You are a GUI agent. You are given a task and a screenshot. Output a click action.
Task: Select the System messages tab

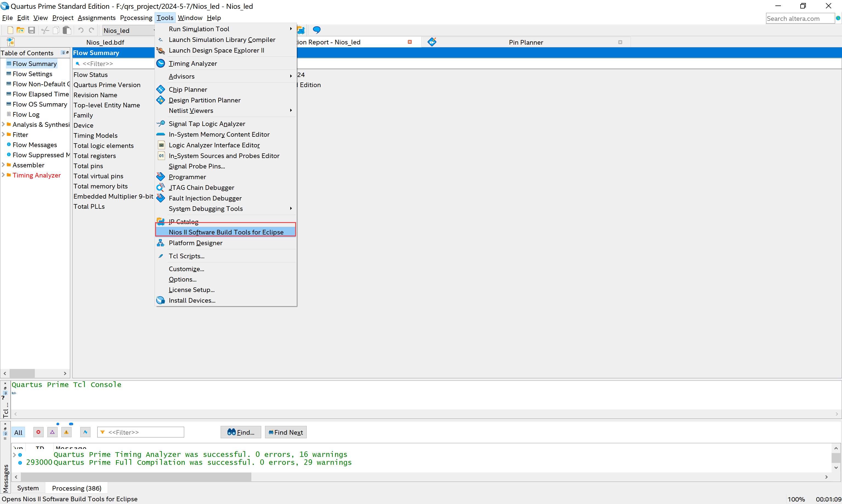(x=28, y=488)
